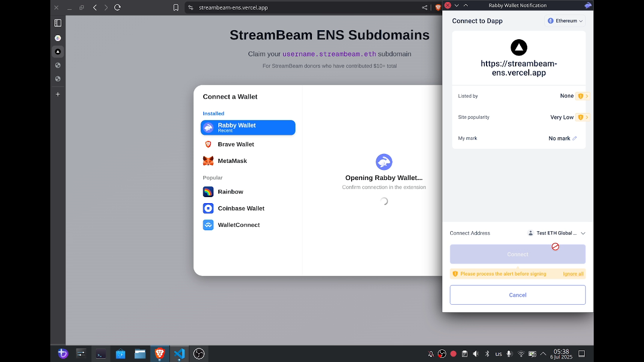Click the MetaMask fox icon
The image size is (644, 362).
pos(208,161)
